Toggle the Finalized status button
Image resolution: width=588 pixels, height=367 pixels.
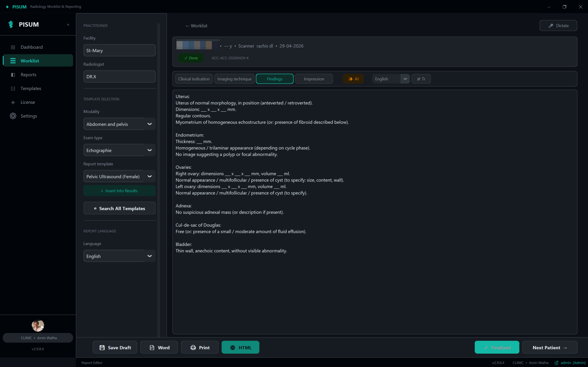[497, 347]
